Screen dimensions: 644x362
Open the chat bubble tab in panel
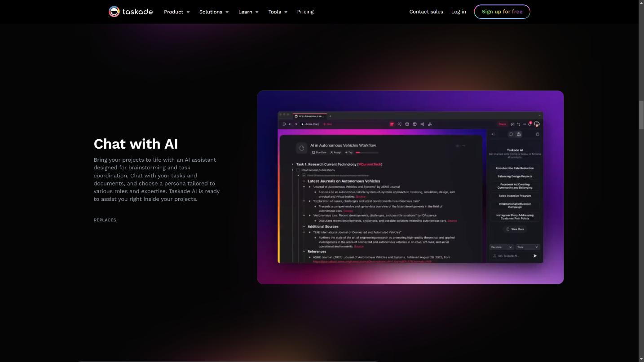511,134
